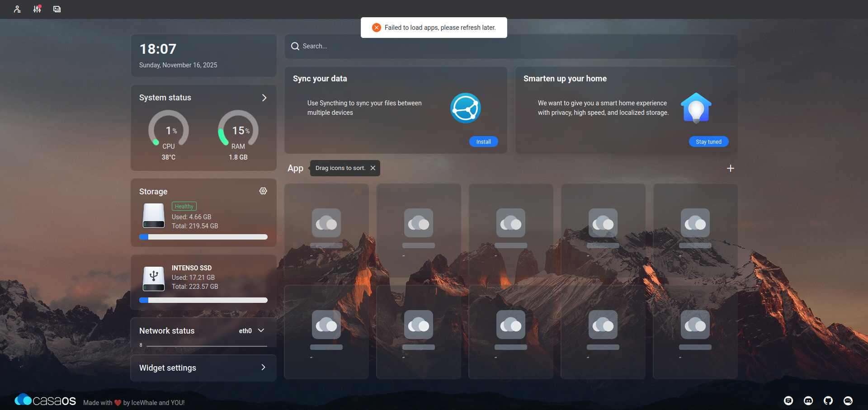Click the Stay tuned button

[709, 142]
